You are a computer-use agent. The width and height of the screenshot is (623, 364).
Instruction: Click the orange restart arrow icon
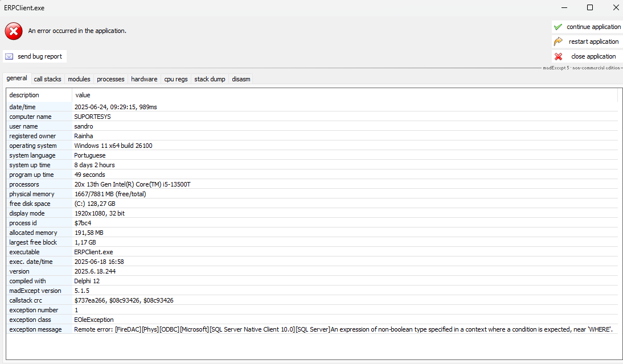[558, 42]
